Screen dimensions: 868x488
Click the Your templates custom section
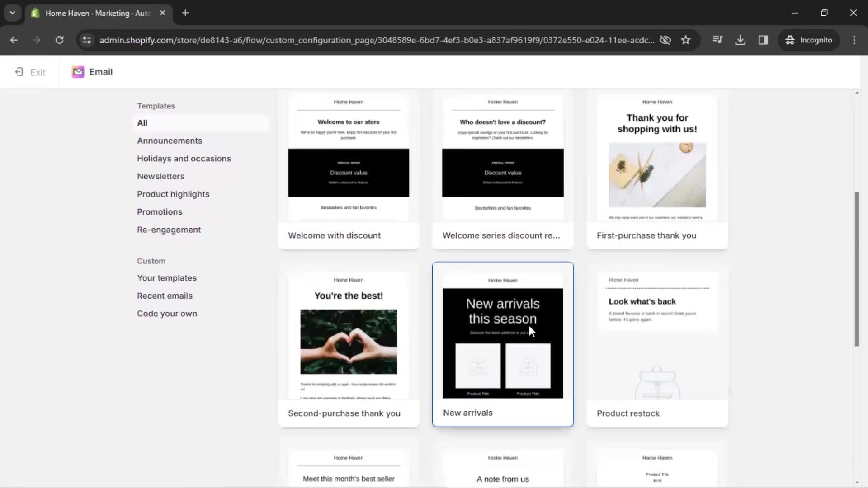click(167, 278)
